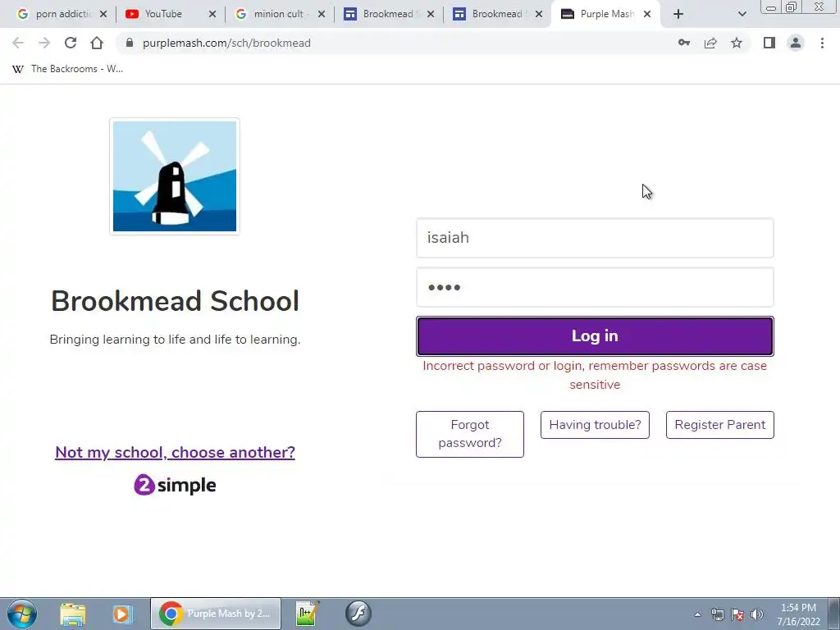Click Register Parent button

pos(720,425)
